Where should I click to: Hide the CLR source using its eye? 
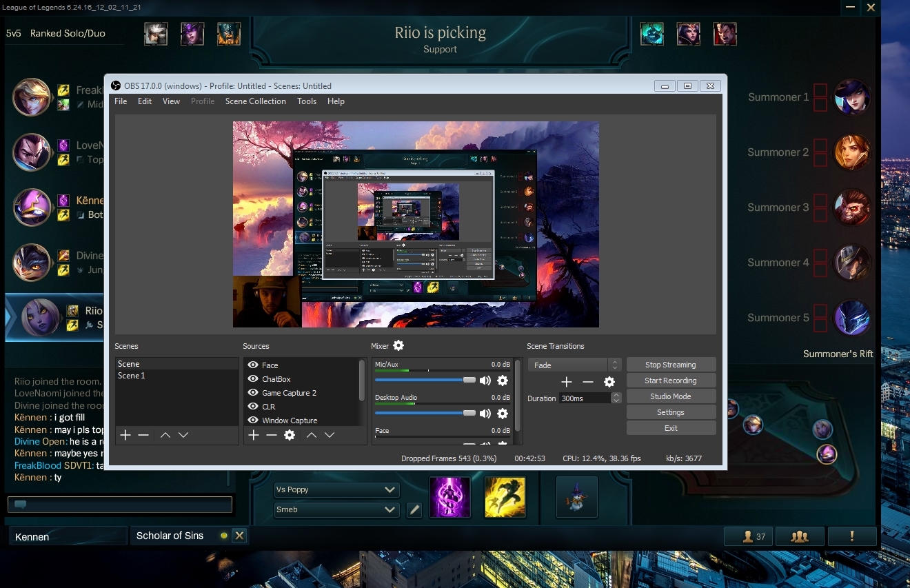click(x=253, y=407)
